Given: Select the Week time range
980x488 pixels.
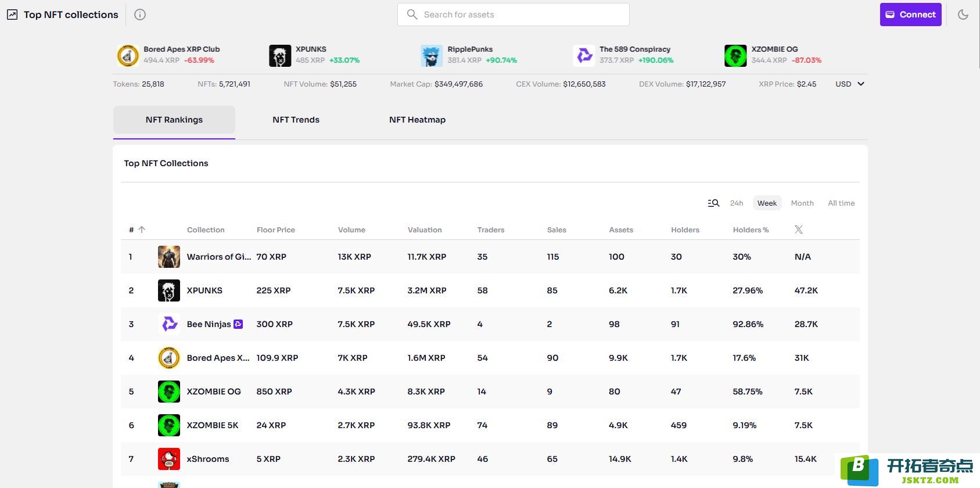Looking at the screenshot, I should pos(767,203).
